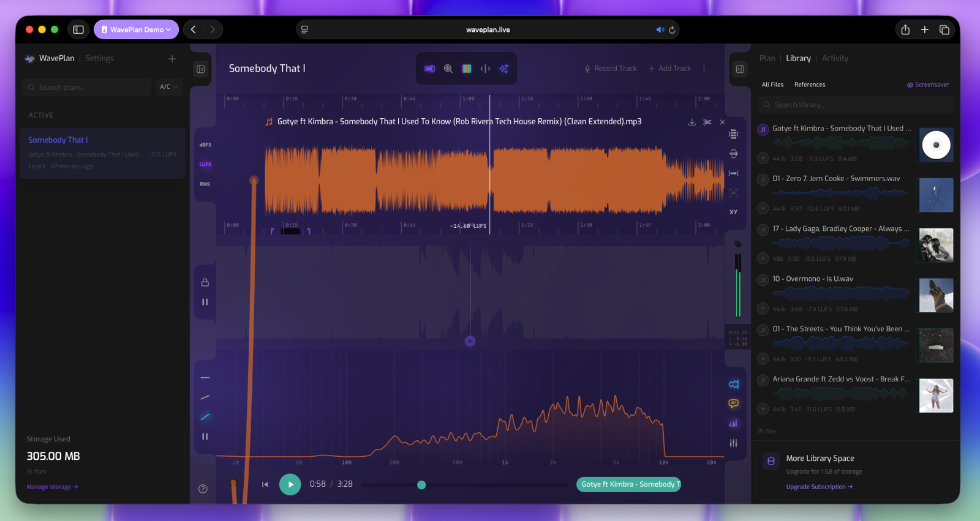Image resolution: width=980 pixels, height=521 pixels.
Task: Toggle the XY view button
Action: tap(733, 212)
